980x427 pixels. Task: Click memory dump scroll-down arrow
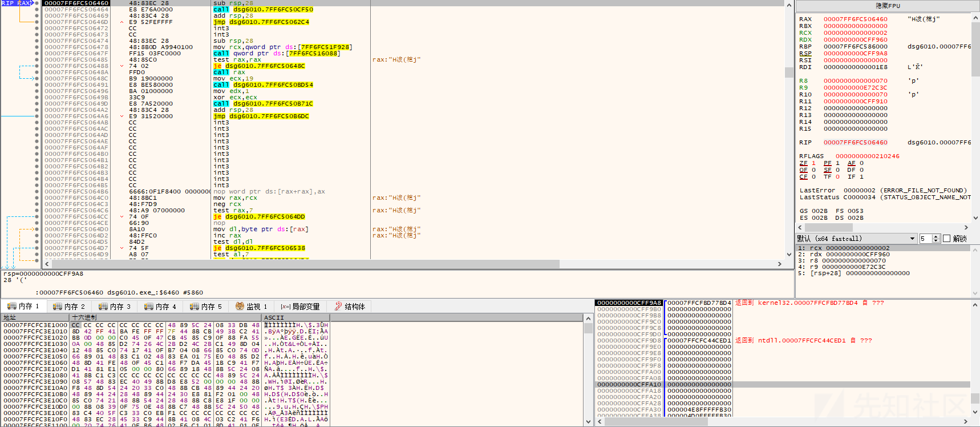tap(588, 422)
